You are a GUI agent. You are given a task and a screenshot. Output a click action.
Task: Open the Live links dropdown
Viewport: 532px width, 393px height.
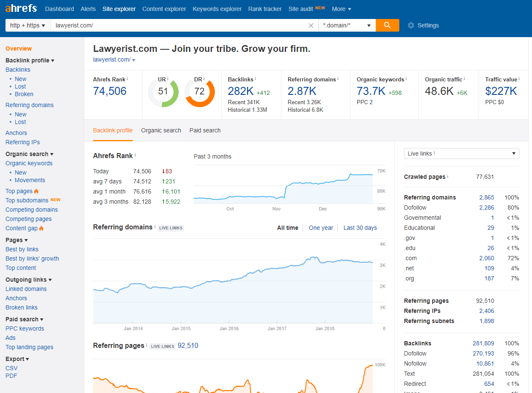click(462, 153)
